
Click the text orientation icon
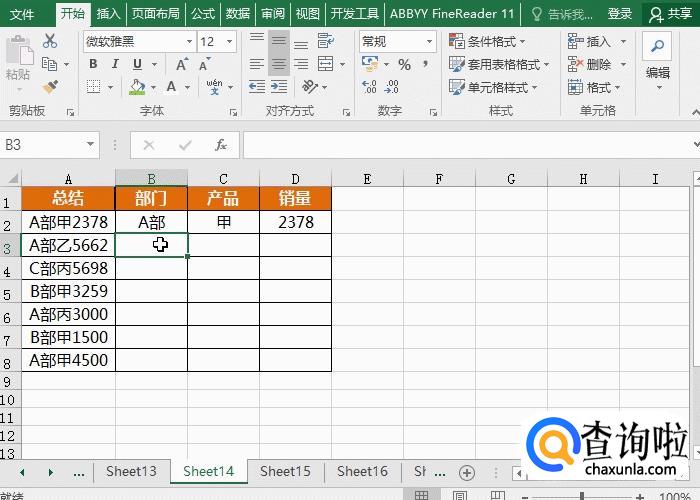pos(310,86)
